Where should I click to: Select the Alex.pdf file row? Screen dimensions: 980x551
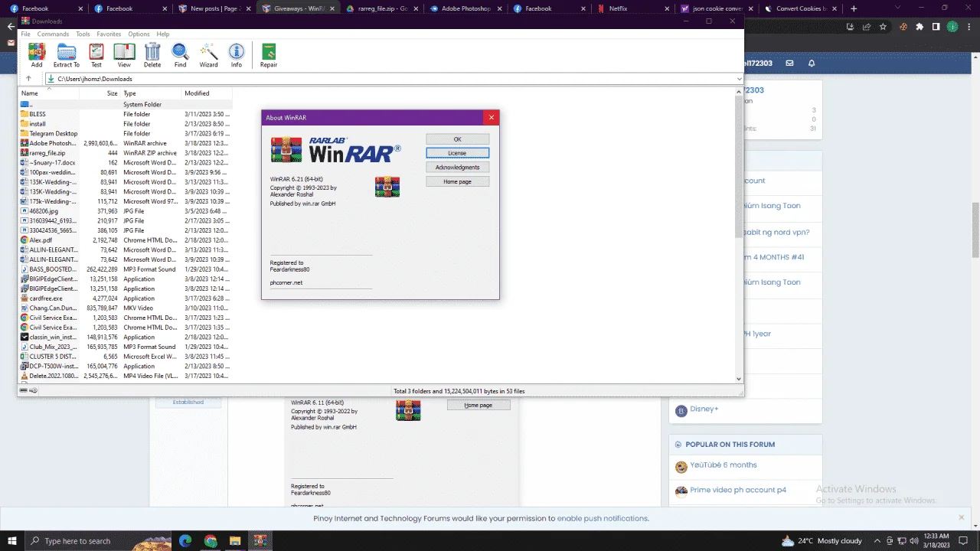[125, 240]
